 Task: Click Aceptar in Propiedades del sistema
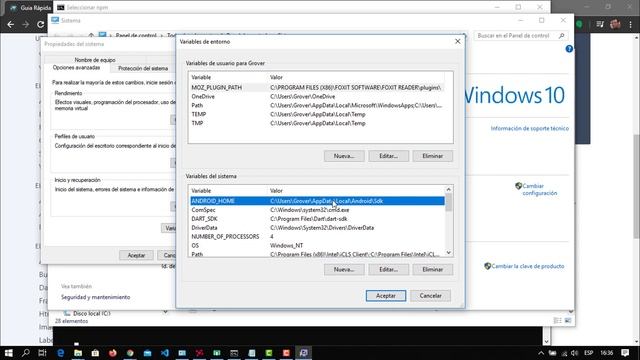click(136, 255)
